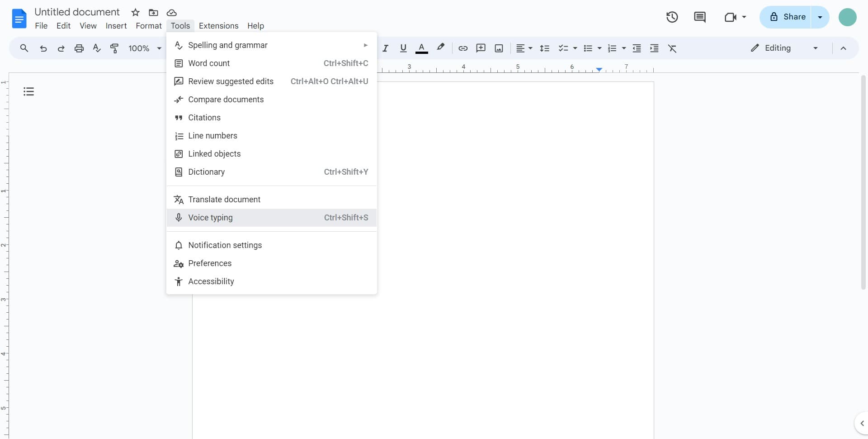
Task: Enable italic formatting
Action: point(385,48)
